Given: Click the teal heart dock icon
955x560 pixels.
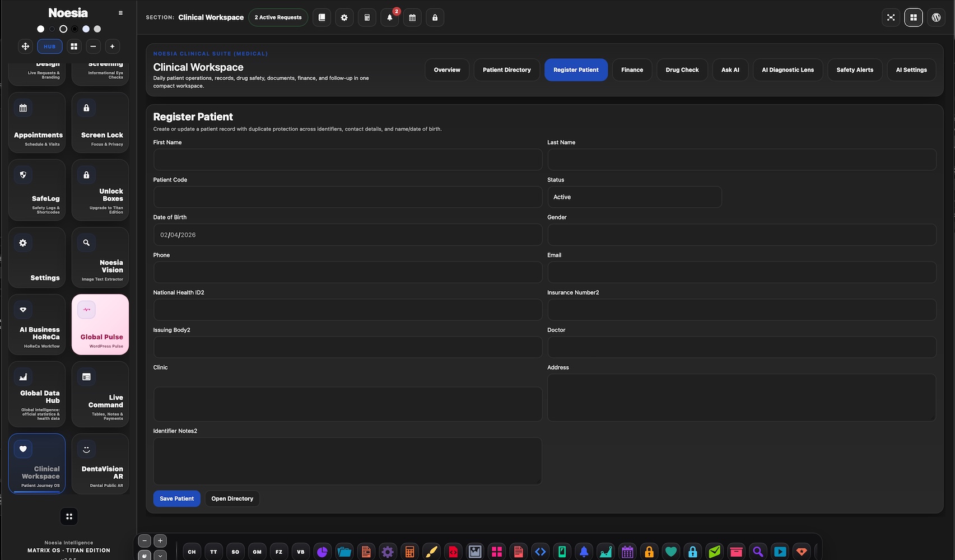Looking at the screenshot, I should (671, 552).
